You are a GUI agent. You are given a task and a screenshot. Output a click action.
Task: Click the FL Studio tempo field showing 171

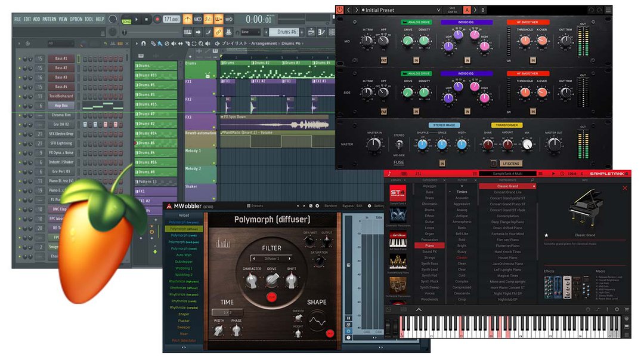171,19
